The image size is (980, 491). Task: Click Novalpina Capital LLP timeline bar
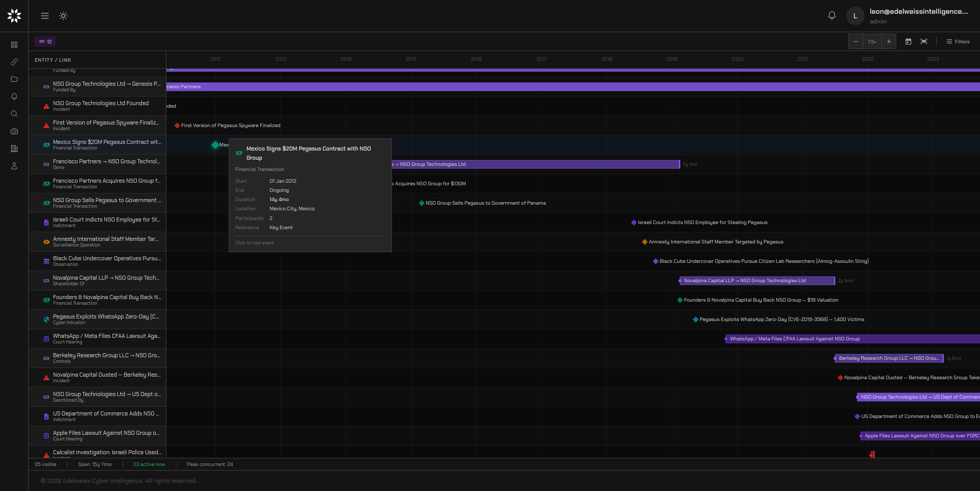(757, 281)
